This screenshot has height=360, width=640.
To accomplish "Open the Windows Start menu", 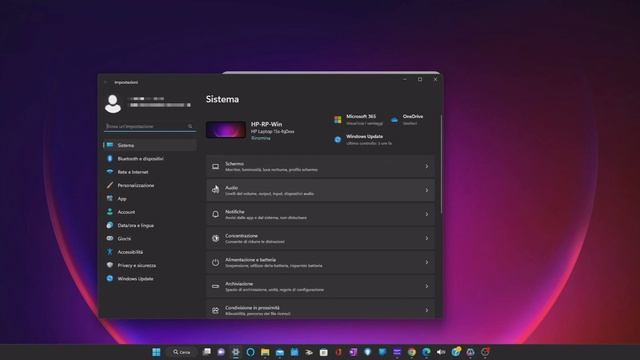I will [156, 352].
